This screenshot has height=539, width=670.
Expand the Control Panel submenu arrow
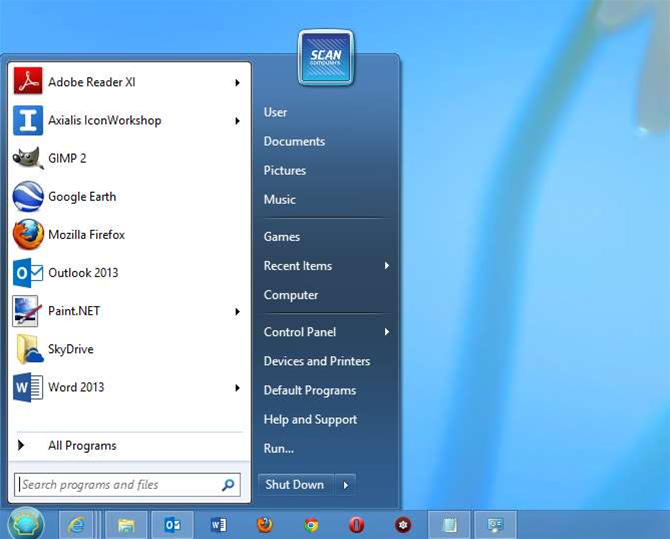387,332
